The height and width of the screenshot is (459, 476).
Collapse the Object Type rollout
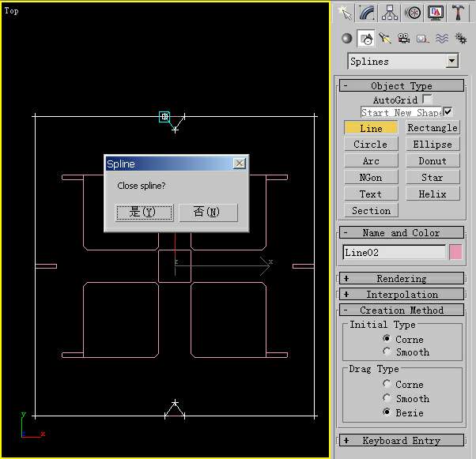(402, 86)
